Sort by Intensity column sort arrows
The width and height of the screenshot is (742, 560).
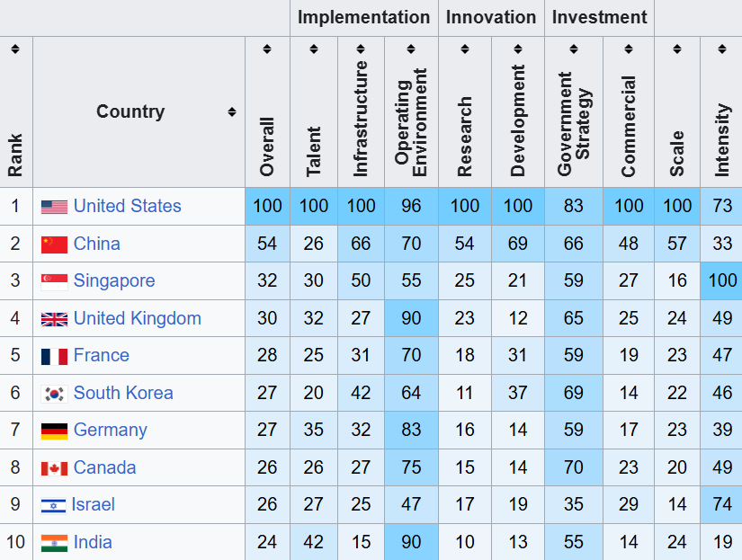pos(722,49)
